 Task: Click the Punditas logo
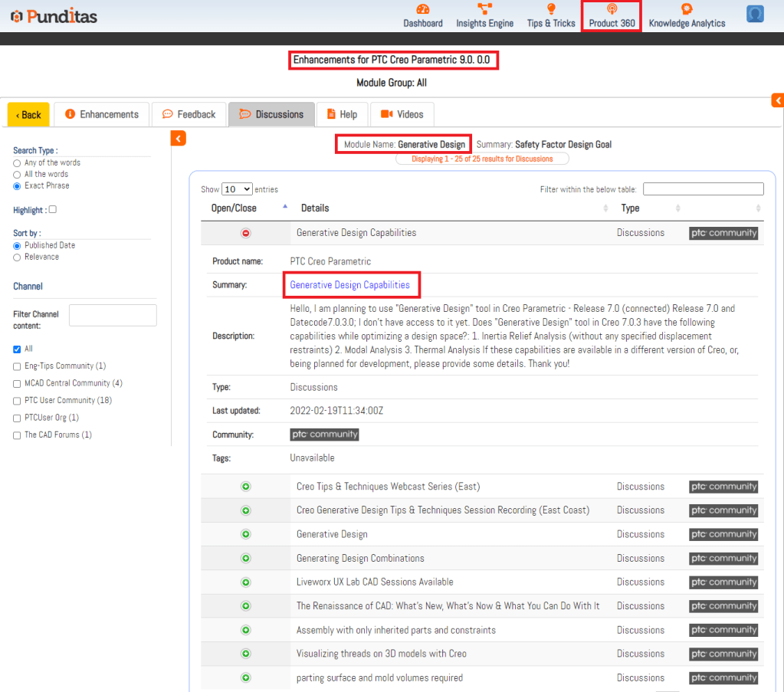pos(54,15)
